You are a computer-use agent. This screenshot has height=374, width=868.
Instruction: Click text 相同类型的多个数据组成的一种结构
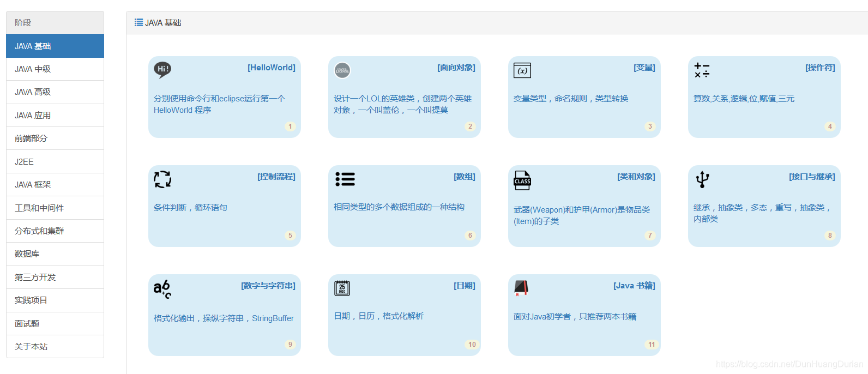pyautogui.click(x=399, y=207)
